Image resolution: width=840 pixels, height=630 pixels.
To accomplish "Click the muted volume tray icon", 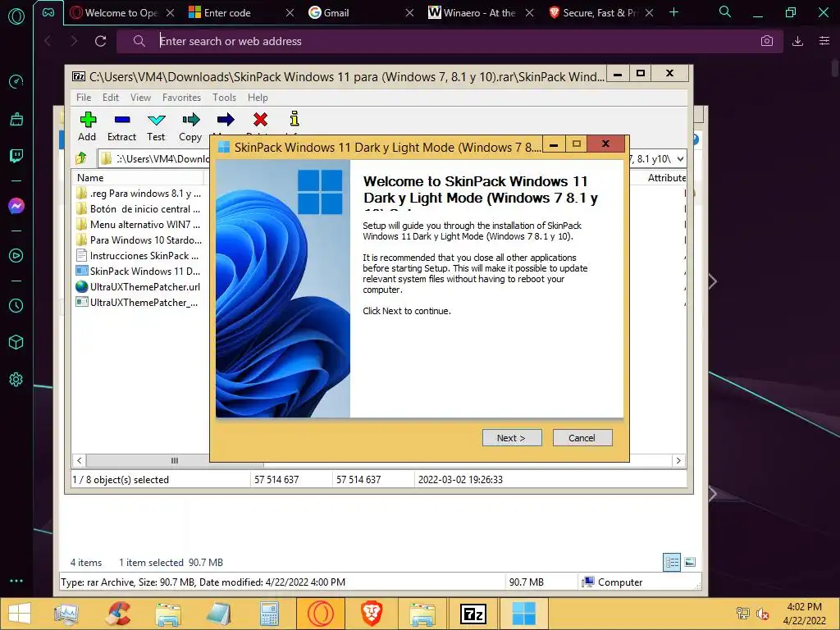I will (762, 614).
